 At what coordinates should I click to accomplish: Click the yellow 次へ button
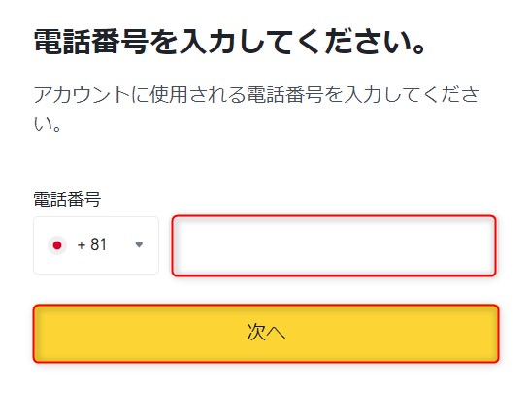click(266, 334)
